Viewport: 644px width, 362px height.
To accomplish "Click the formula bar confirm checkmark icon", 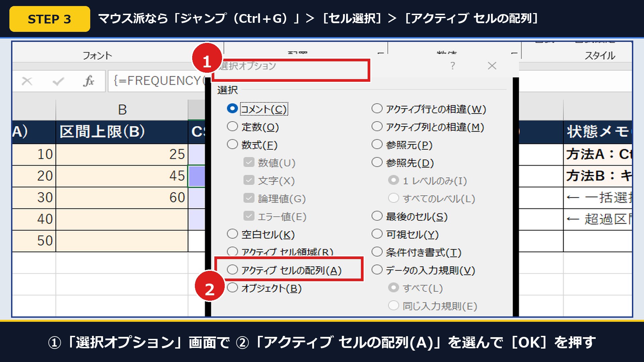I will point(58,81).
